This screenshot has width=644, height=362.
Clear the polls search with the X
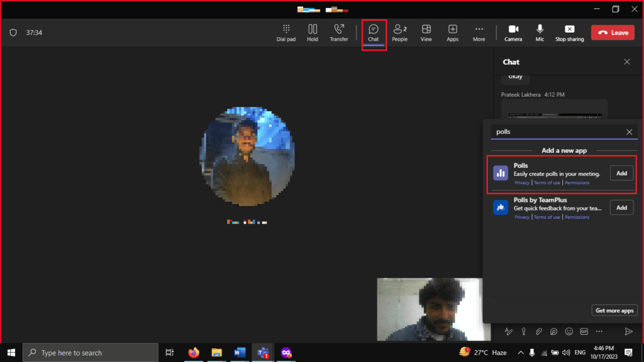point(629,131)
